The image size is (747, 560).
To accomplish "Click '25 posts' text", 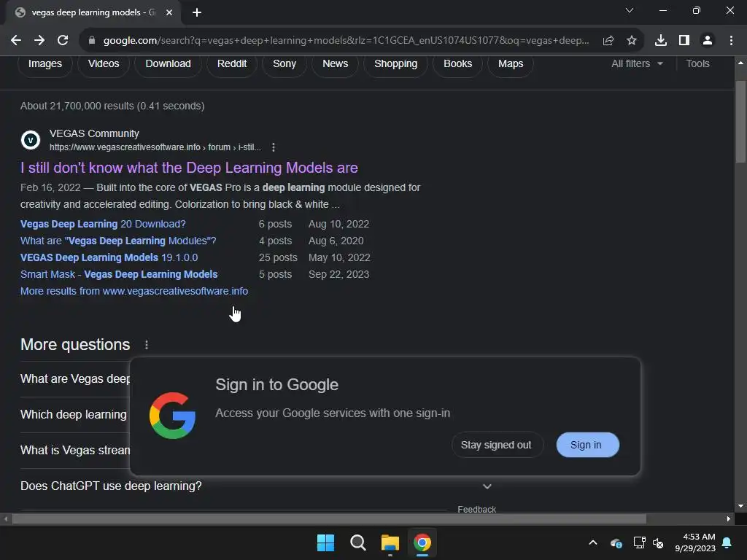I will pyautogui.click(x=278, y=257).
